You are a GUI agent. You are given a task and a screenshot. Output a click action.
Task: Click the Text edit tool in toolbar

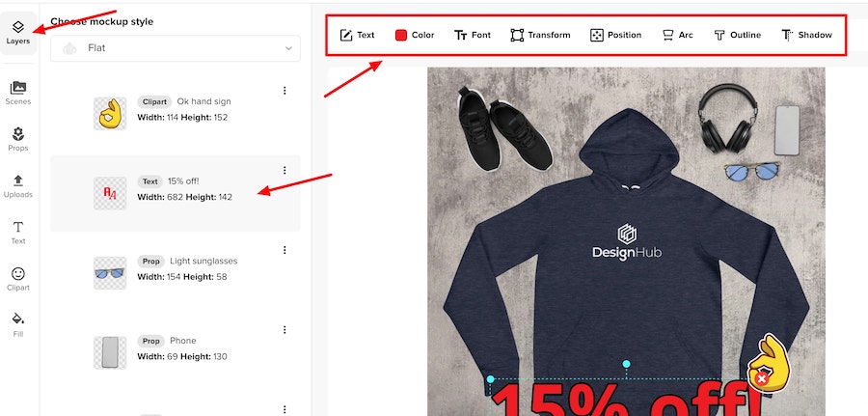(357, 35)
